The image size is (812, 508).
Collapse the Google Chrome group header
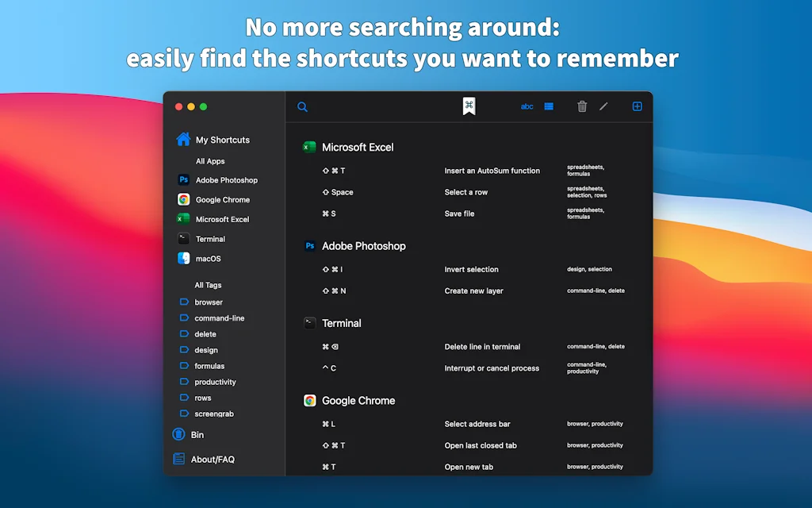(358, 401)
